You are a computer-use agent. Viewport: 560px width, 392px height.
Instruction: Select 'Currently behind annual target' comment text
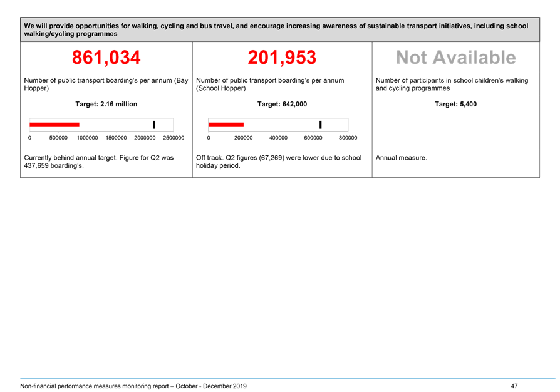click(98, 162)
